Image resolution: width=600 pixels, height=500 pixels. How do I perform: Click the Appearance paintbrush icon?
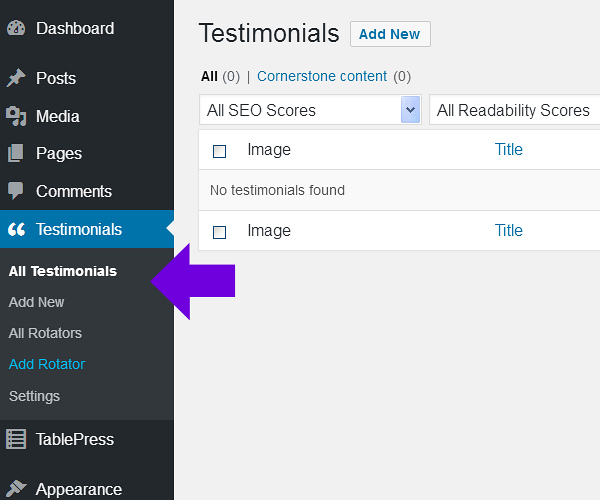[x=16, y=489]
